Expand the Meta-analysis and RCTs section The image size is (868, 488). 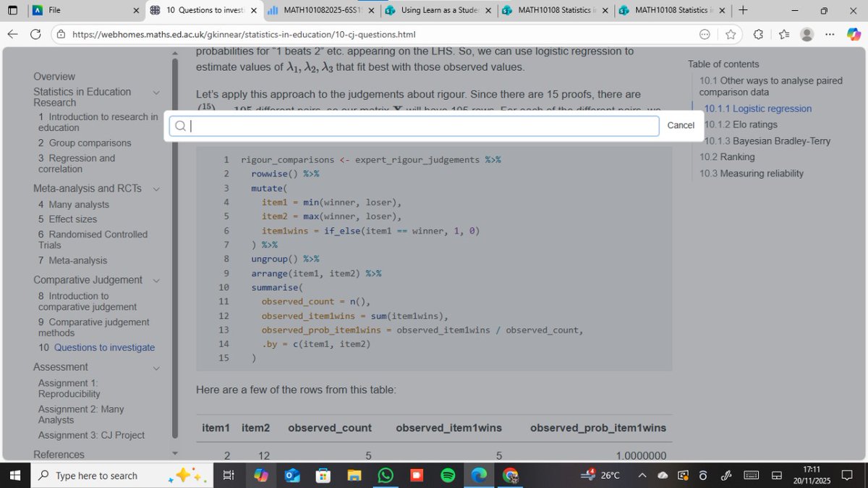coord(157,188)
